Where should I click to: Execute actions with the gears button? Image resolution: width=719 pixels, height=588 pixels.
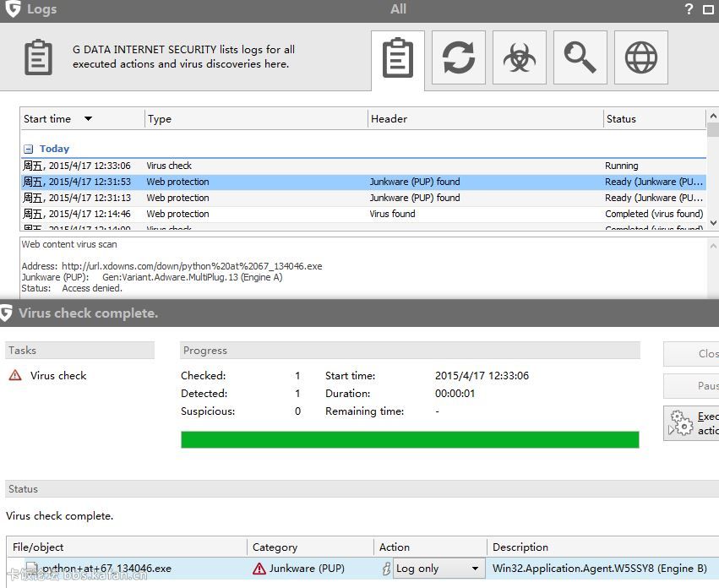[691, 423]
